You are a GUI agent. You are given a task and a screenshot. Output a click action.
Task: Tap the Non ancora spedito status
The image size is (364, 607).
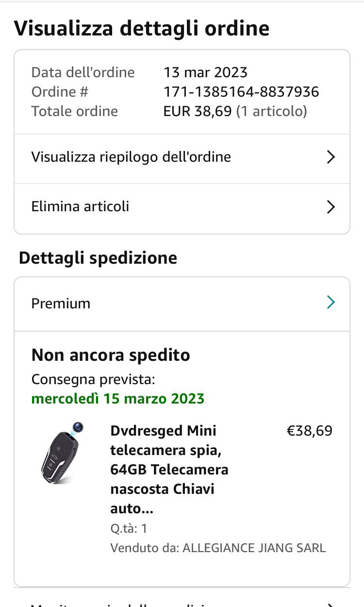pyautogui.click(x=111, y=355)
